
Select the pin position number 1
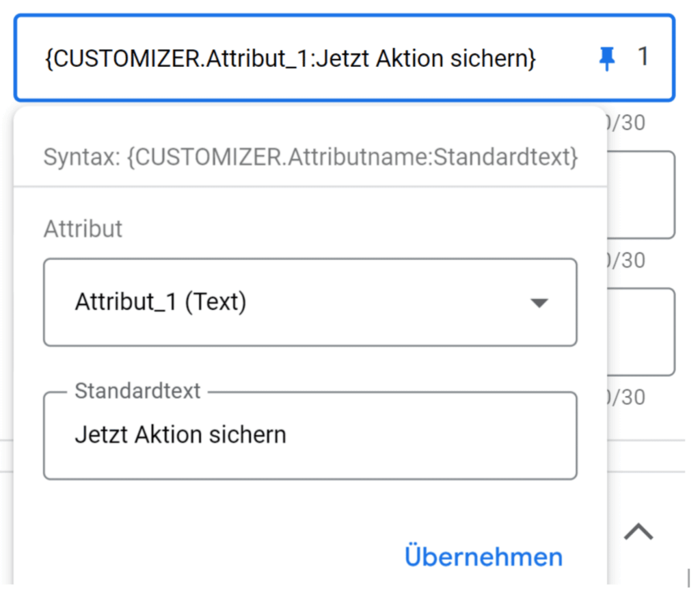[643, 57]
